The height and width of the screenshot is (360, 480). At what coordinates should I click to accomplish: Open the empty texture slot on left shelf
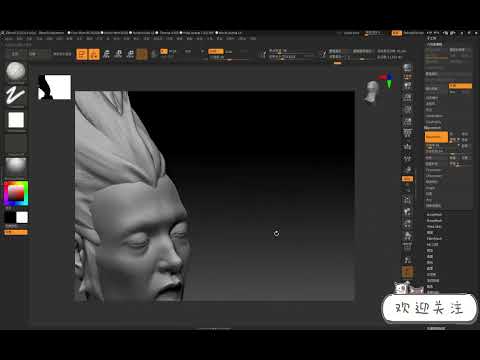pos(16,144)
